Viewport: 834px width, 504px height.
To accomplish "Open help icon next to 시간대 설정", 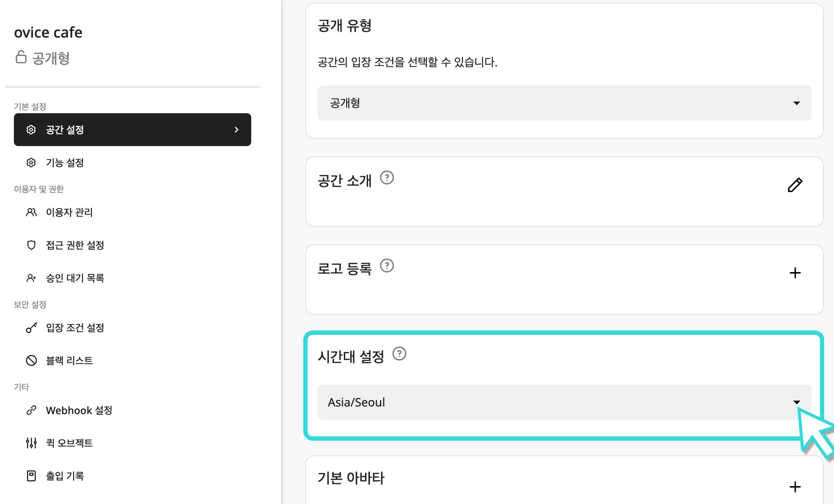I will (399, 354).
